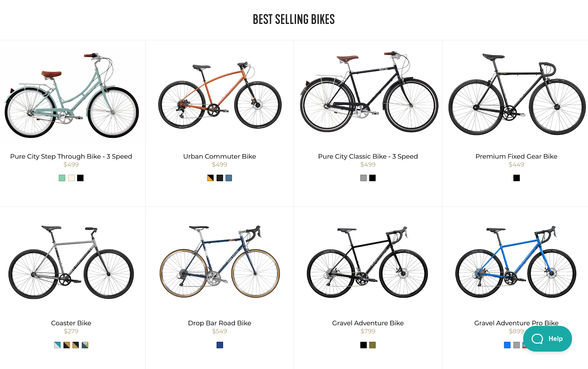The image size is (588, 369).
Task: Open the Coaster Bike product page
Action: (71, 323)
